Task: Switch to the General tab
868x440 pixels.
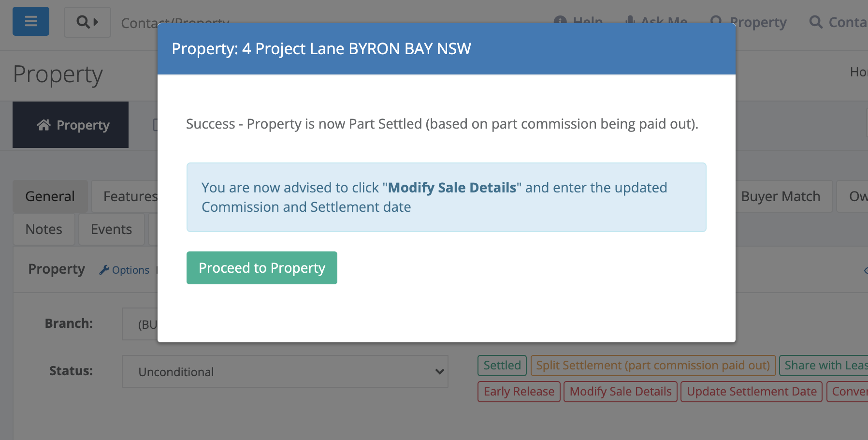Action: pyautogui.click(x=50, y=196)
